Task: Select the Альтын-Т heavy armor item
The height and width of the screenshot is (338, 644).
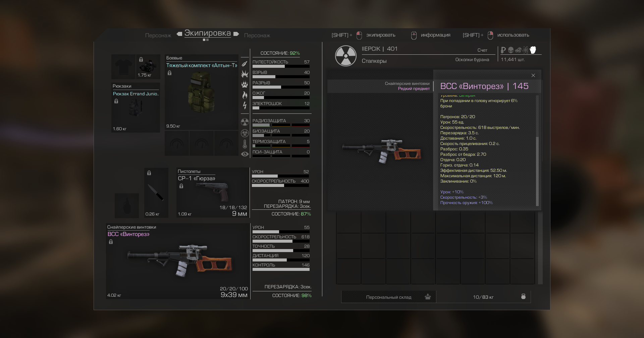Action: pos(201,92)
